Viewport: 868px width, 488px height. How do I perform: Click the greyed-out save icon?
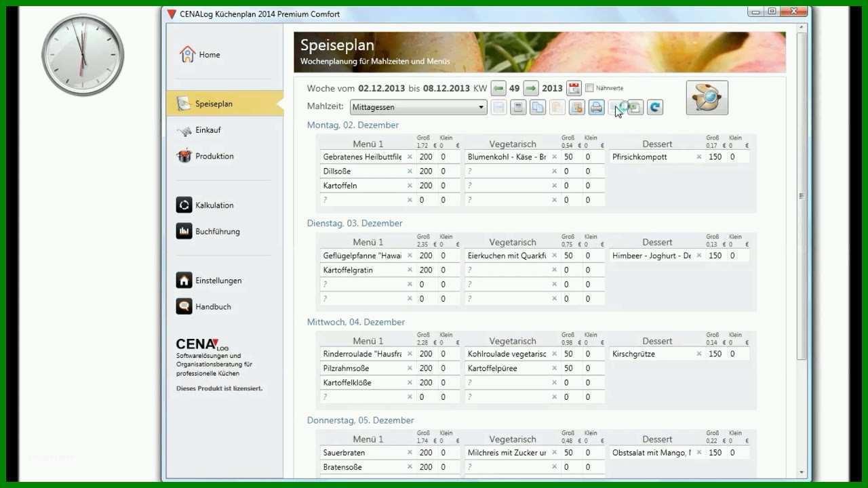(x=498, y=107)
